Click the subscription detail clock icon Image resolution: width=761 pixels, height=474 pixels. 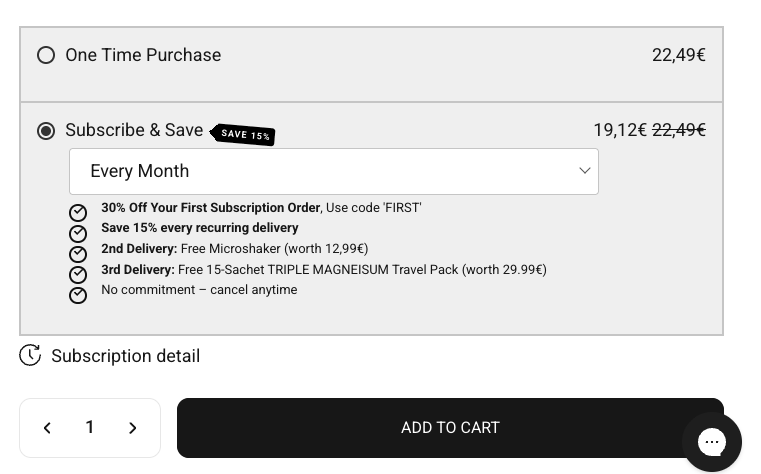(x=30, y=355)
